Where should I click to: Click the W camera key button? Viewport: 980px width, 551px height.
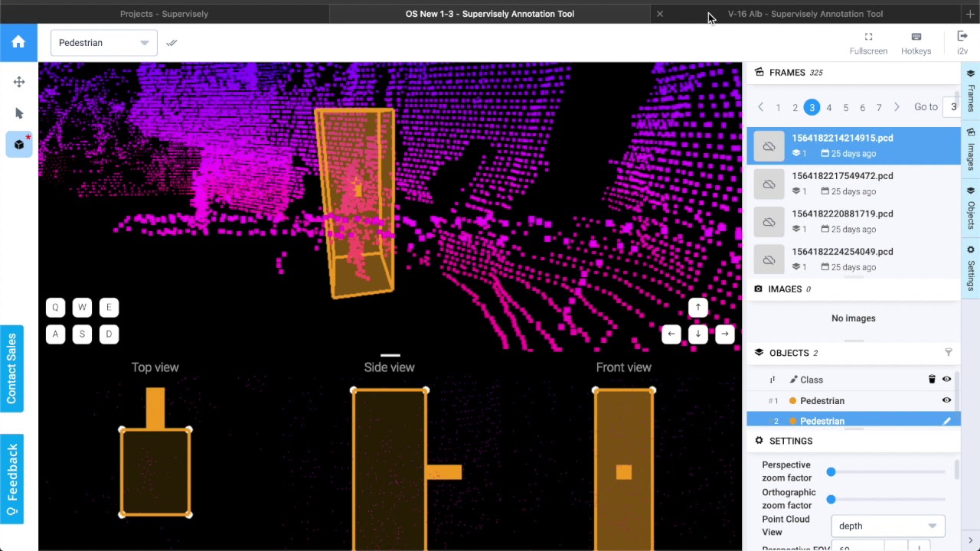tap(82, 308)
